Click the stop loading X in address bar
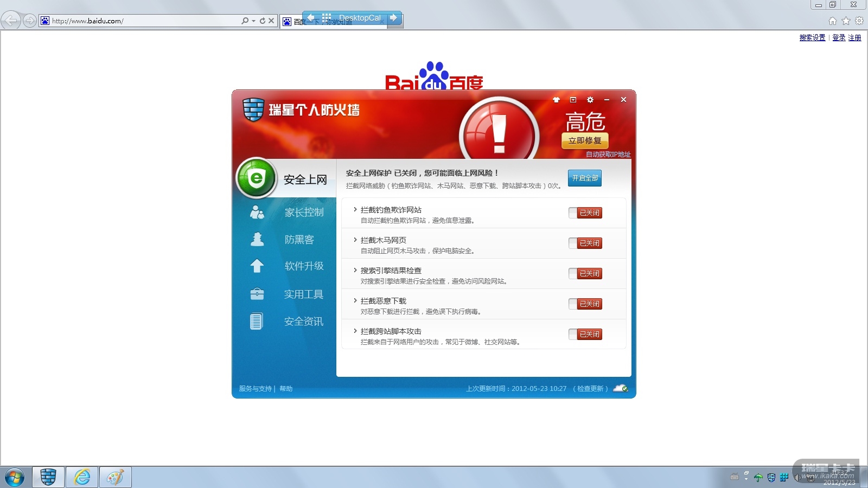868x488 pixels. (x=271, y=21)
